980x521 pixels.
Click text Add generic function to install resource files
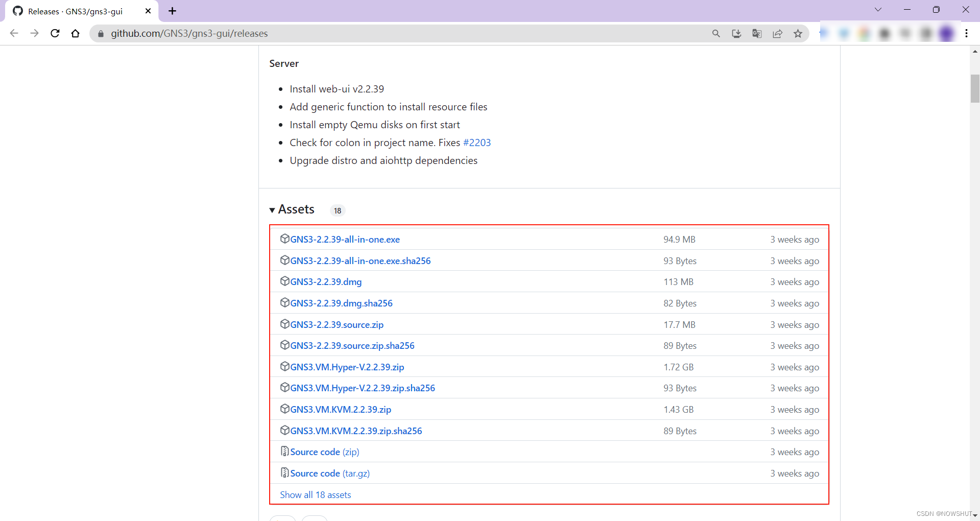point(389,107)
